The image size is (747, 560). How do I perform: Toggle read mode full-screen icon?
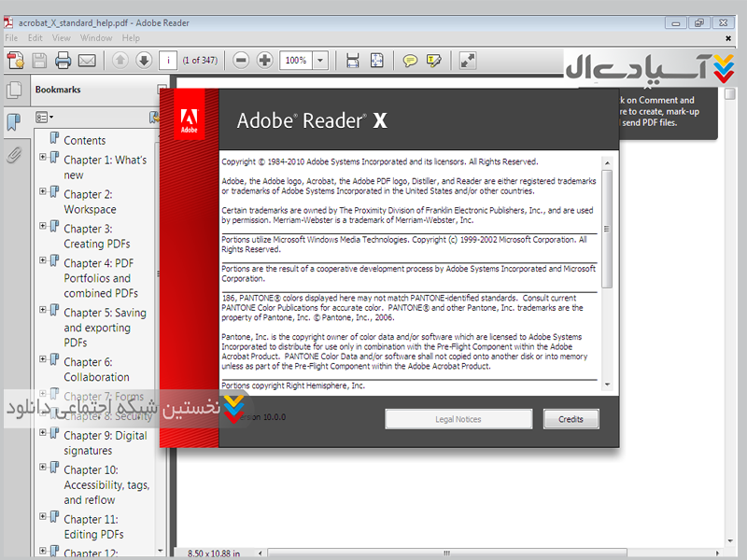point(468,61)
